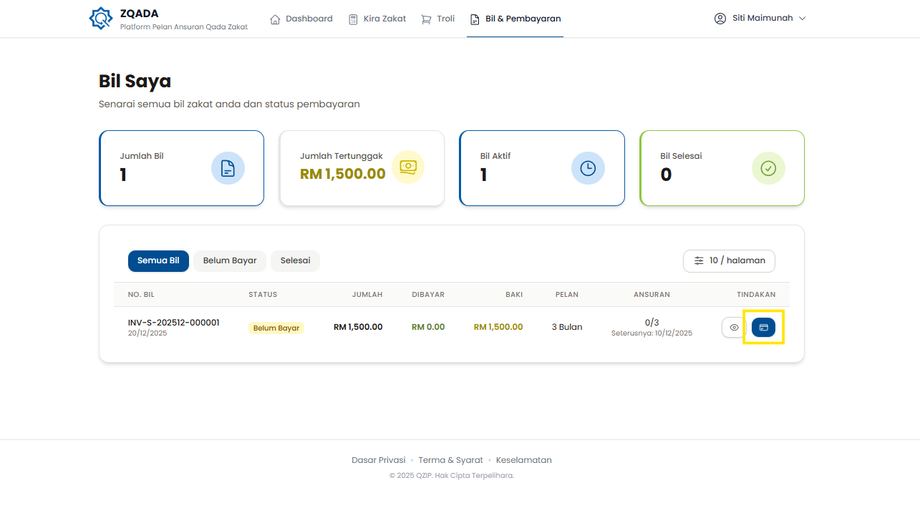Image resolution: width=920 pixels, height=523 pixels.
Task: Click the clock icon in Bil Aktif card
Action: (588, 169)
